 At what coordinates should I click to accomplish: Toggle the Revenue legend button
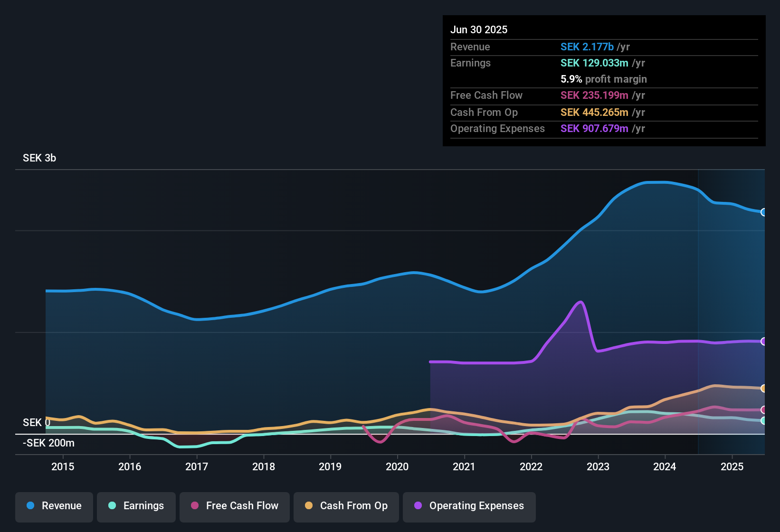point(54,506)
